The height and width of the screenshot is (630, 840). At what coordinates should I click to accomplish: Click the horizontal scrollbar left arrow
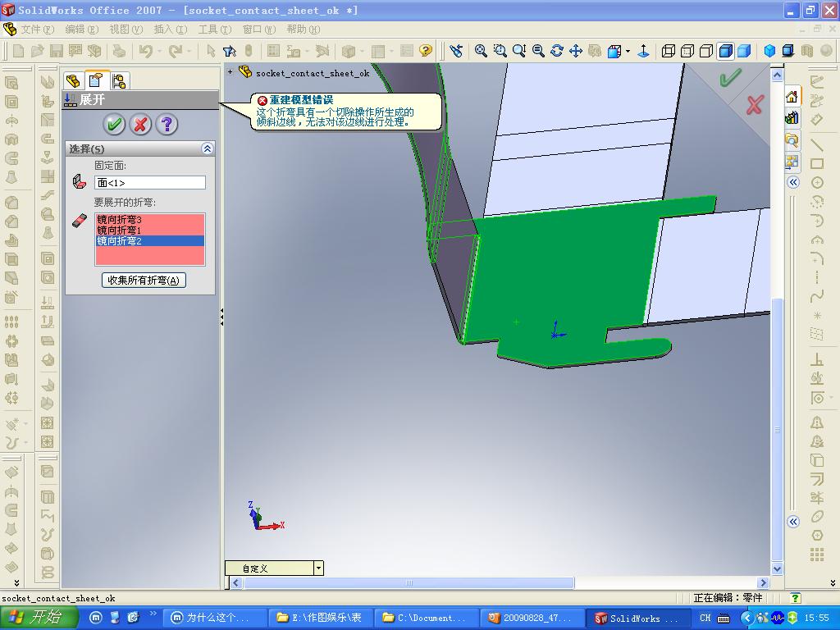click(236, 583)
